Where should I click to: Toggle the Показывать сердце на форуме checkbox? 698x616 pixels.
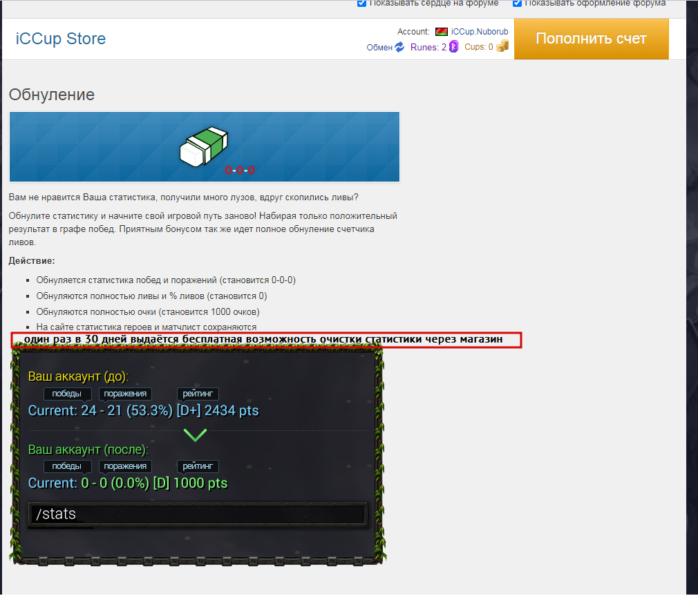coord(361,3)
